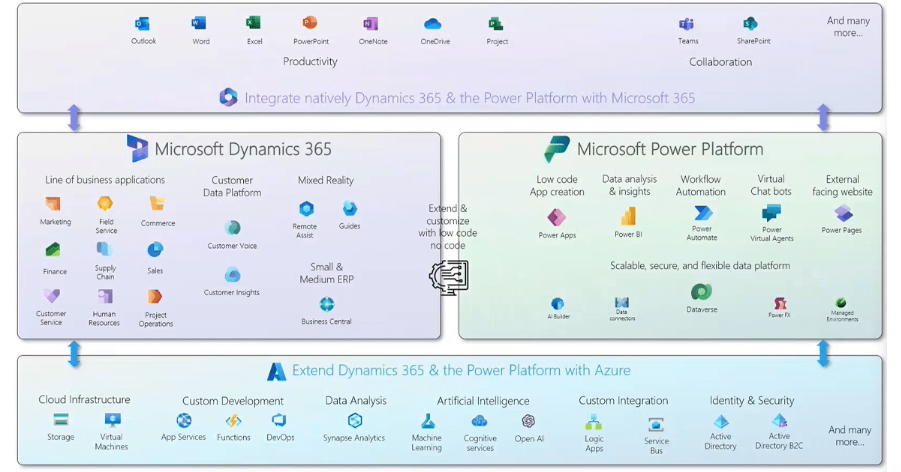Open the Dataverse icon
The image size is (901, 472).
click(702, 292)
